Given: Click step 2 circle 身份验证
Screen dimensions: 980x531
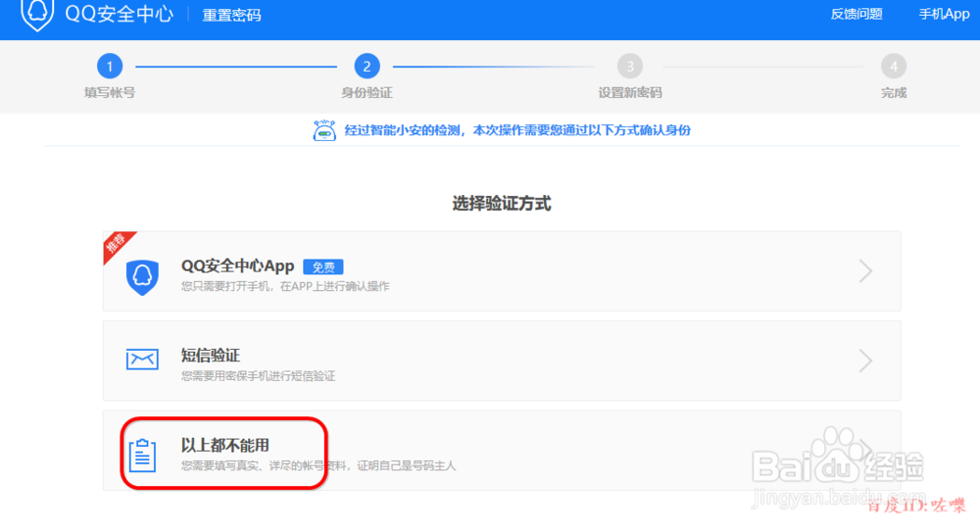Looking at the screenshot, I should [x=367, y=67].
